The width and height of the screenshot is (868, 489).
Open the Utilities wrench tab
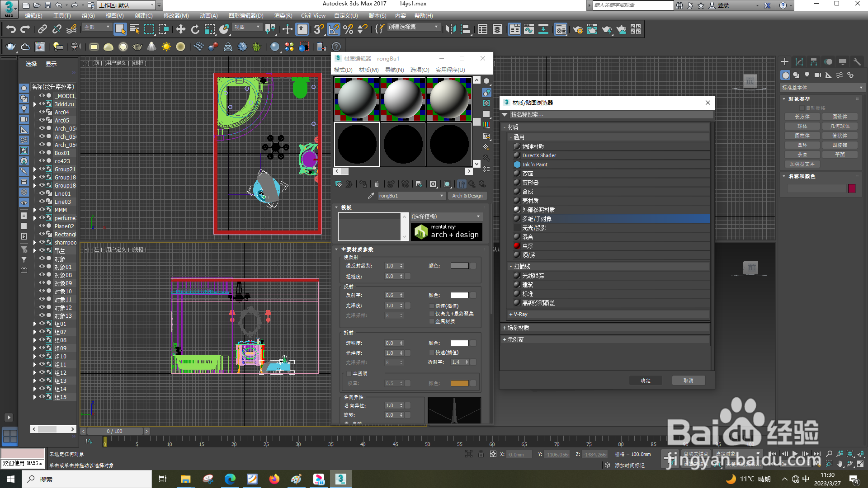pos(857,62)
